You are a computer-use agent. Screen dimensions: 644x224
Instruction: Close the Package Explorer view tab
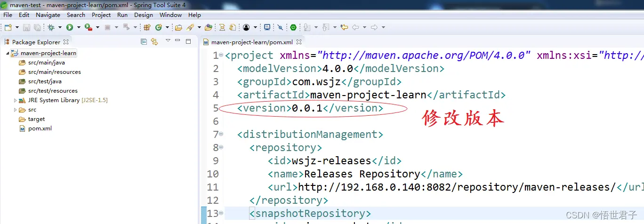coord(66,42)
